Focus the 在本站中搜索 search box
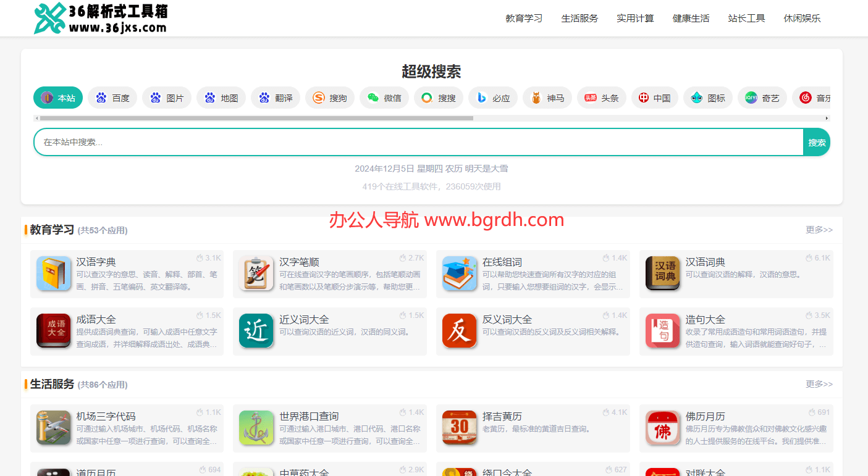The image size is (868, 476). [418, 142]
